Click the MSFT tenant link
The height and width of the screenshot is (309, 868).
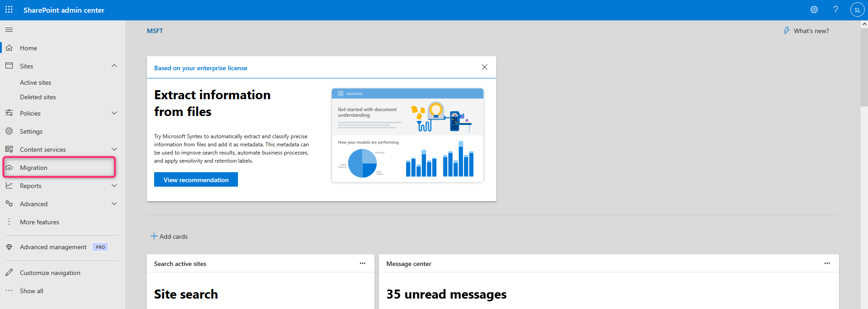pyautogui.click(x=155, y=31)
